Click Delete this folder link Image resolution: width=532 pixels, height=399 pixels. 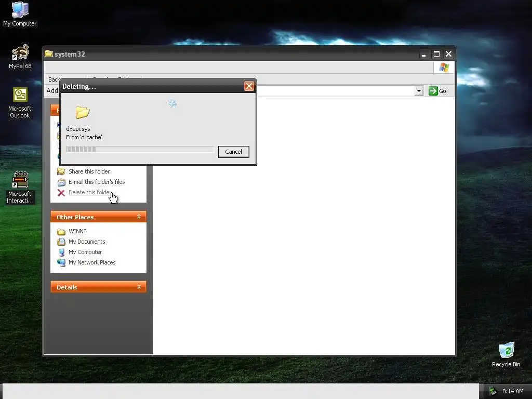[x=90, y=192]
